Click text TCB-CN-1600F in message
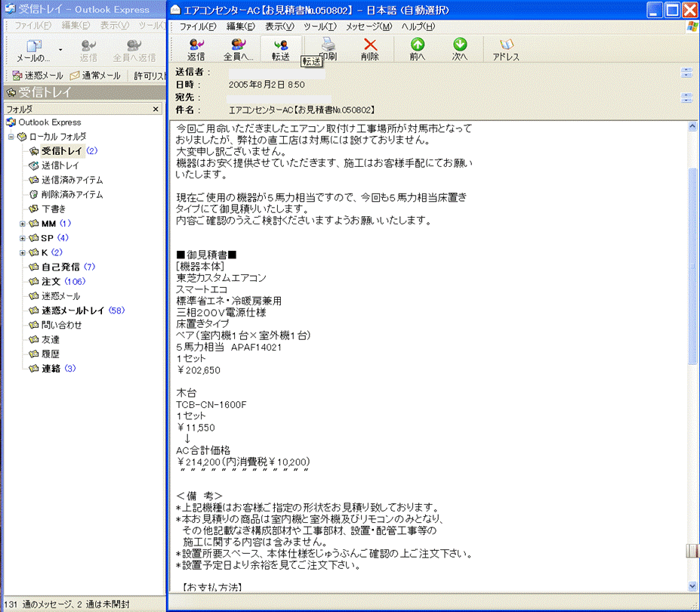Viewport: 700px width, 612px height. coord(211,405)
